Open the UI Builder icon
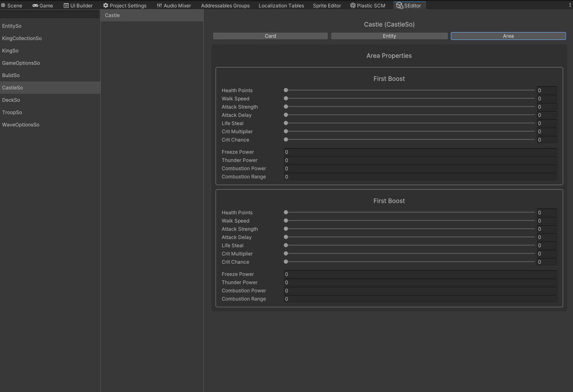This screenshot has height=392, width=573. pyautogui.click(x=65, y=5)
